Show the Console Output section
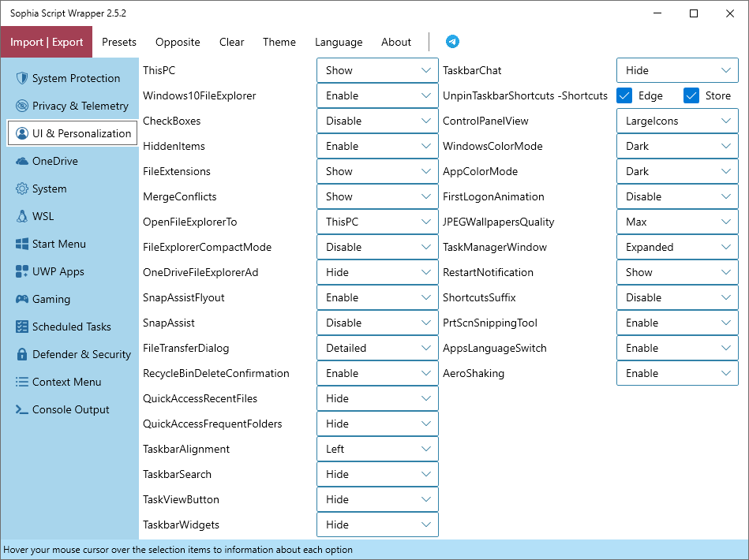The width and height of the screenshot is (749, 560). (73, 409)
